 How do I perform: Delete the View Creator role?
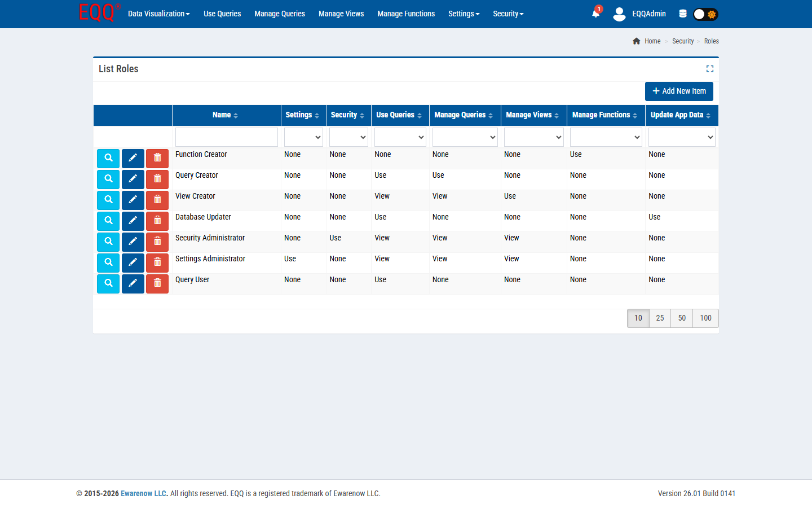pyautogui.click(x=157, y=200)
